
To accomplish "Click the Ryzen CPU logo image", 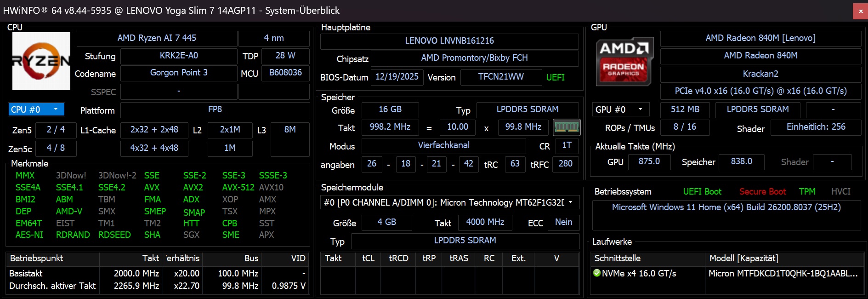I will [41, 61].
